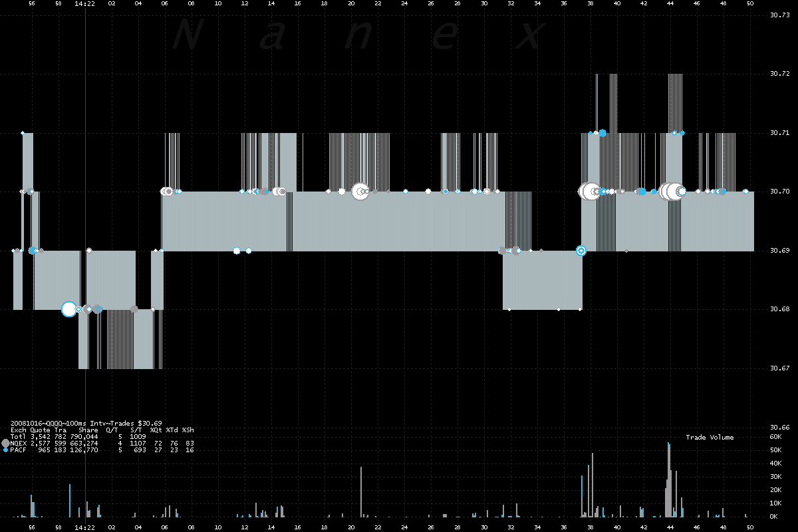Click the 30.72 price axis label
The image size is (798, 532).
(x=779, y=74)
